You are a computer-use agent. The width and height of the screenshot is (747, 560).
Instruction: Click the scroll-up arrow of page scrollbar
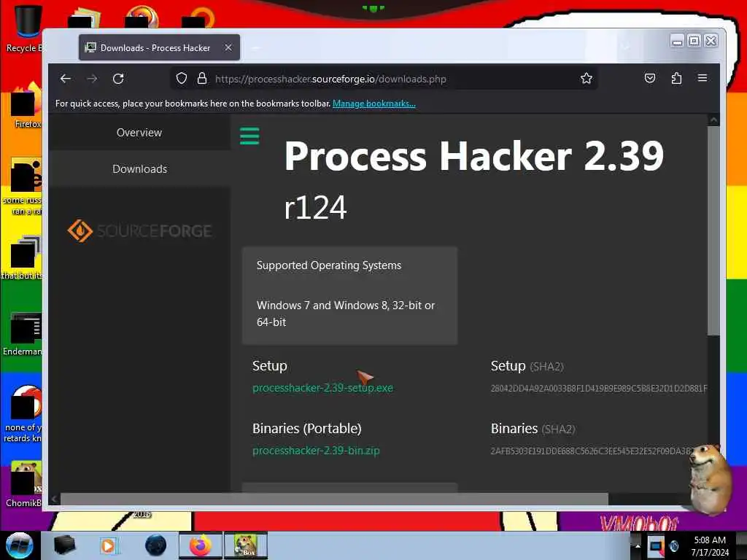(x=713, y=120)
